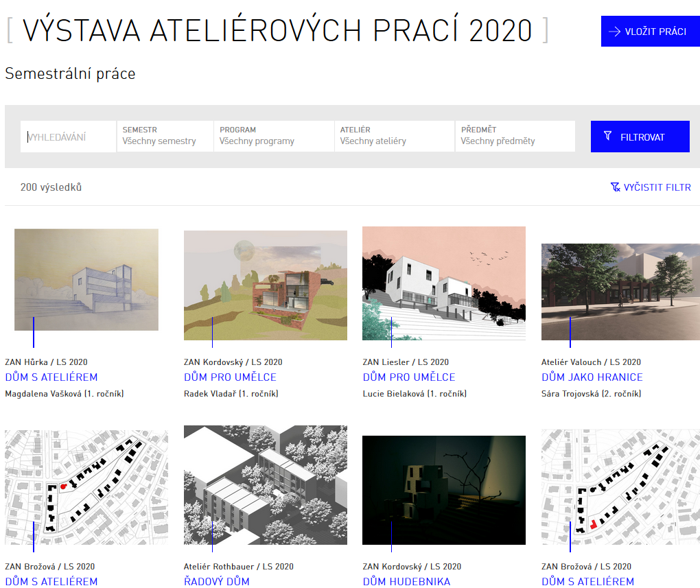Click author 'Magdalena Vašková (1. ročník)'
Image resolution: width=700 pixels, height=588 pixels.
[x=65, y=394]
